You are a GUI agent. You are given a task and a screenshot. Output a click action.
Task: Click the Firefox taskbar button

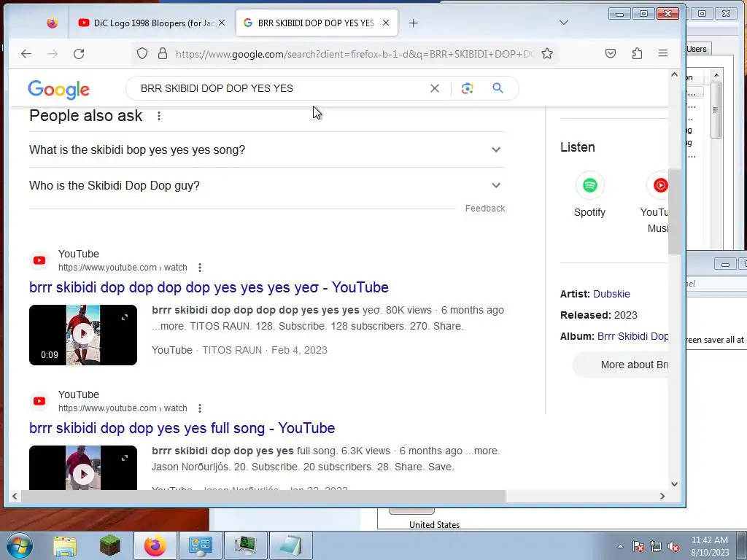point(155,545)
